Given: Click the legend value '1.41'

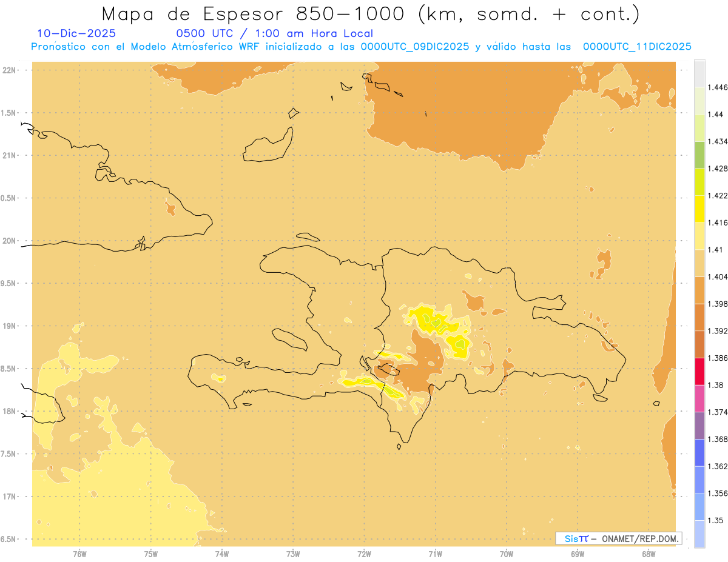Looking at the screenshot, I should [x=716, y=249].
